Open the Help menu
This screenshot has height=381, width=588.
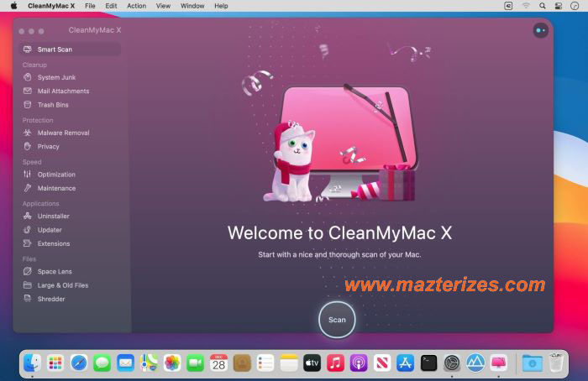click(221, 6)
